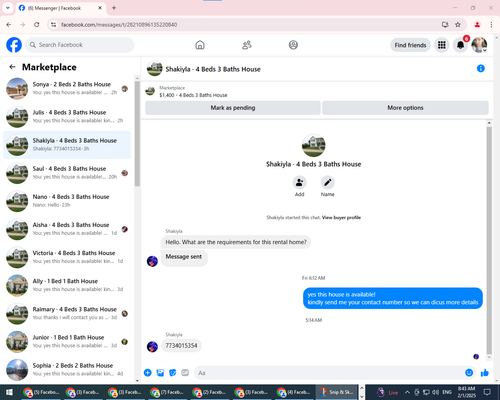View site information icon in address bar
This screenshot has width=500, height=400.
(x=53, y=24)
